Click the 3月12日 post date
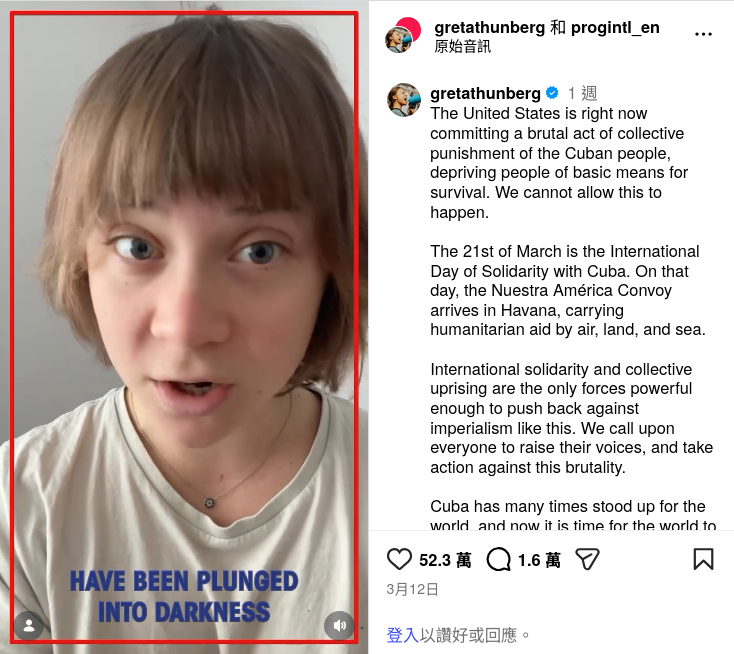Viewport: 734px width, 654px height. coord(412,589)
